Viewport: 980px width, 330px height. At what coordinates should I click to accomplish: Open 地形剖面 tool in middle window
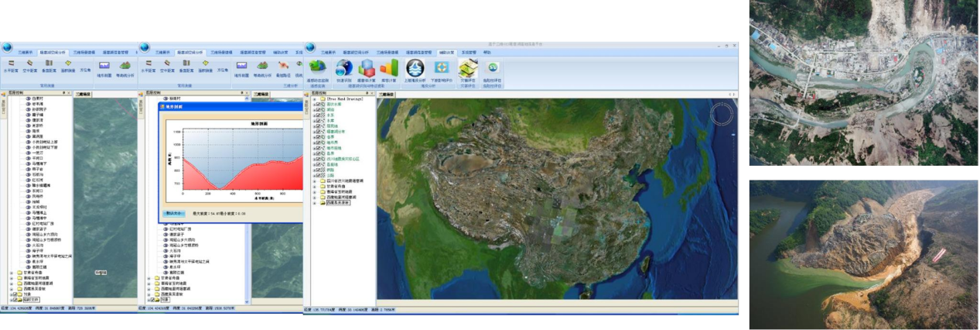(x=241, y=69)
